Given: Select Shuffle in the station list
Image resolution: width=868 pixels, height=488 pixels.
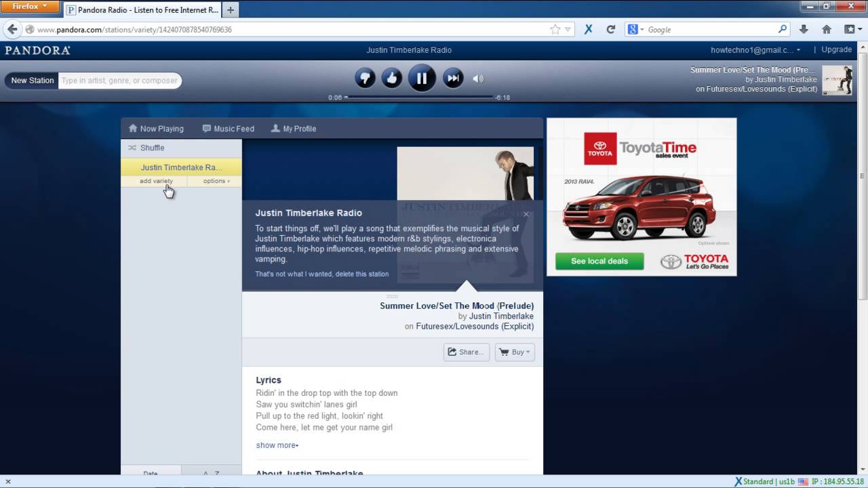Looking at the screenshot, I should click(181, 148).
